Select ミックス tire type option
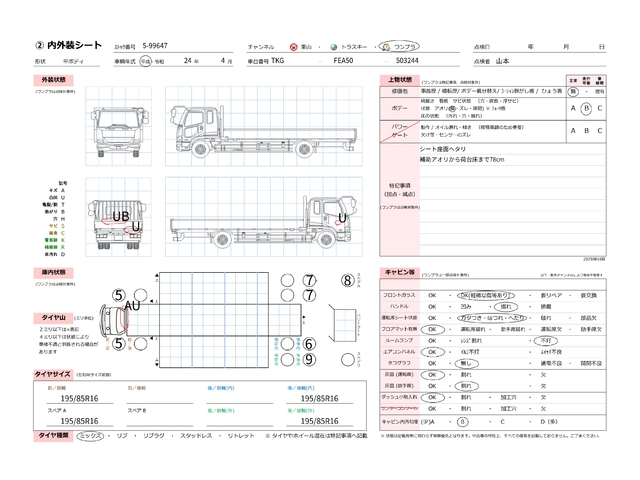 91,436
